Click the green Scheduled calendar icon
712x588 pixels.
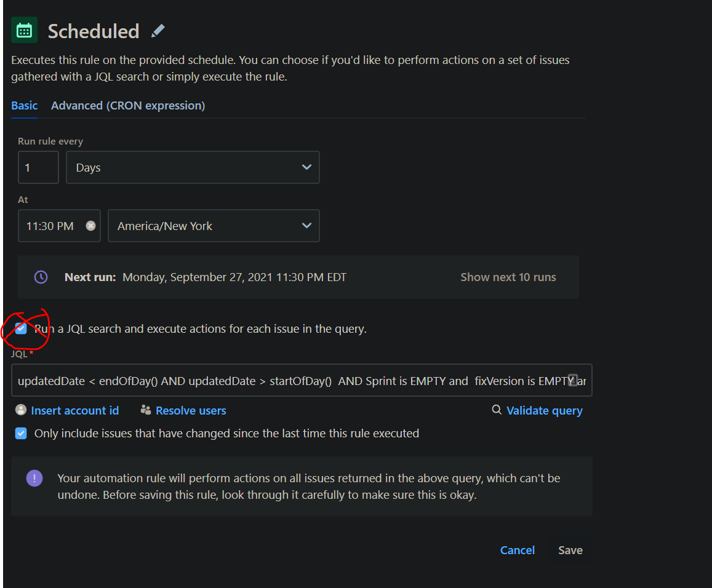pos(24,30)
